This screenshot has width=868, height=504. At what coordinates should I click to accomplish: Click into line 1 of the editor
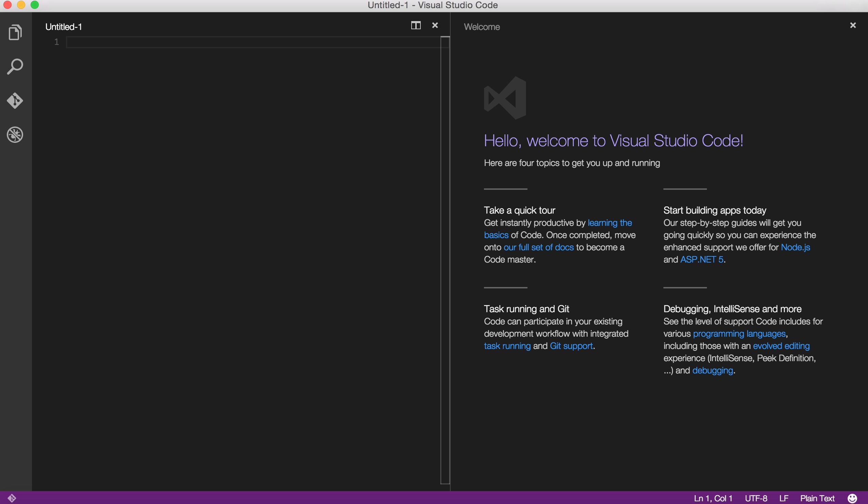tap(241, 42)
